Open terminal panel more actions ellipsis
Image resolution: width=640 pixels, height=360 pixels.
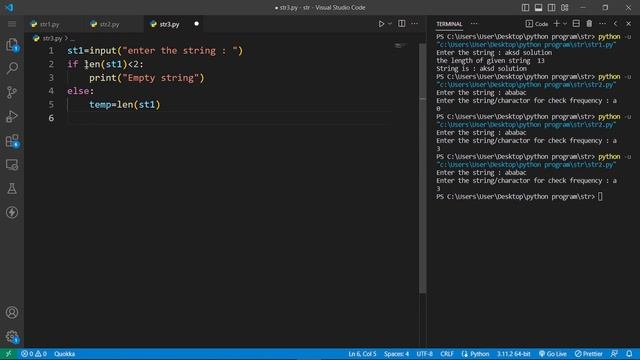pos(602,24)
